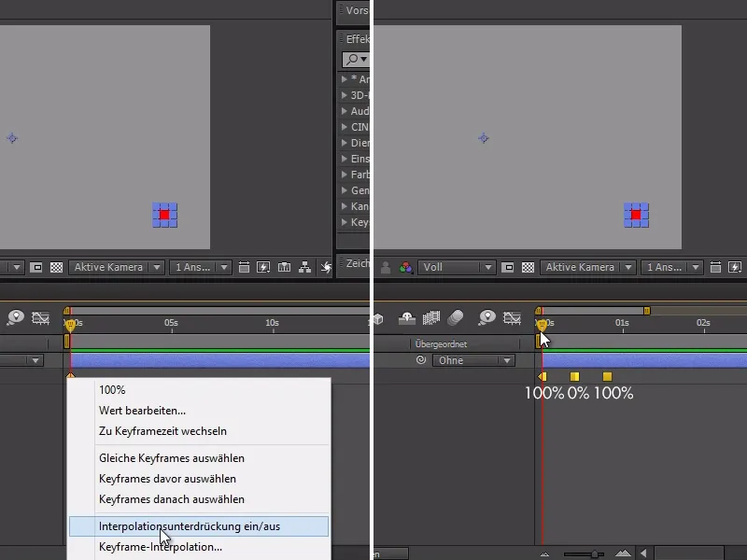Viewport: 747px width, 560px height.
Task: Click the anchor point crosshair in left viewer
Action: tap(12, 138)
